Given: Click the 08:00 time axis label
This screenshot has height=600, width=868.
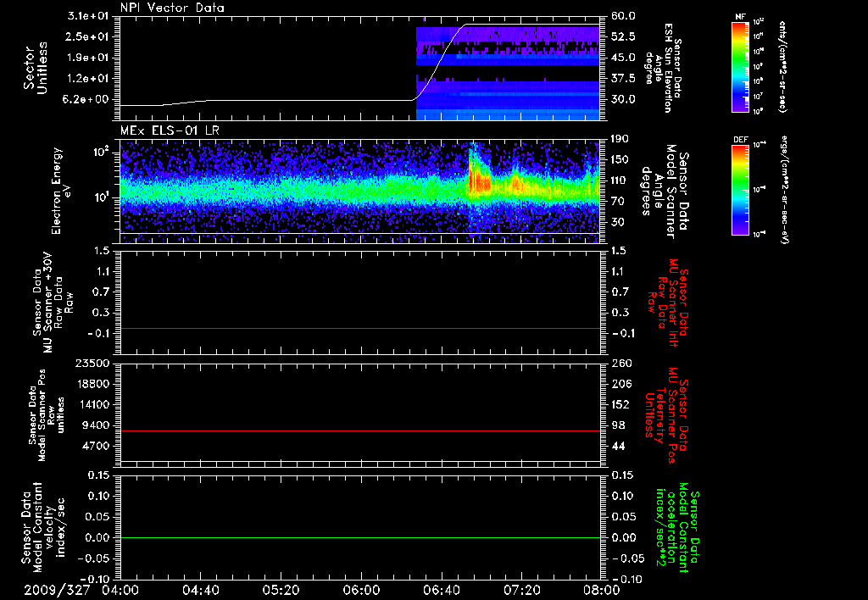Looking at the screenshot, I should point(600,588).
